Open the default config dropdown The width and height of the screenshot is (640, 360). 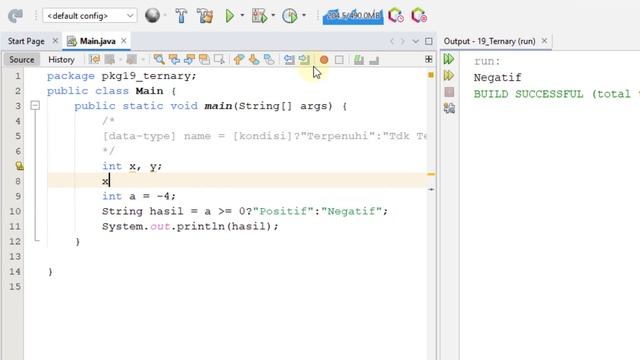coord(89,16)
